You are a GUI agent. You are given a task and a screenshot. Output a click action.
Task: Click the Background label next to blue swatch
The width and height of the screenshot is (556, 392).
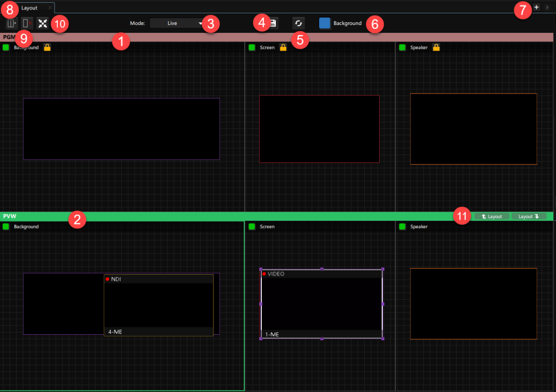coord(348,23)
